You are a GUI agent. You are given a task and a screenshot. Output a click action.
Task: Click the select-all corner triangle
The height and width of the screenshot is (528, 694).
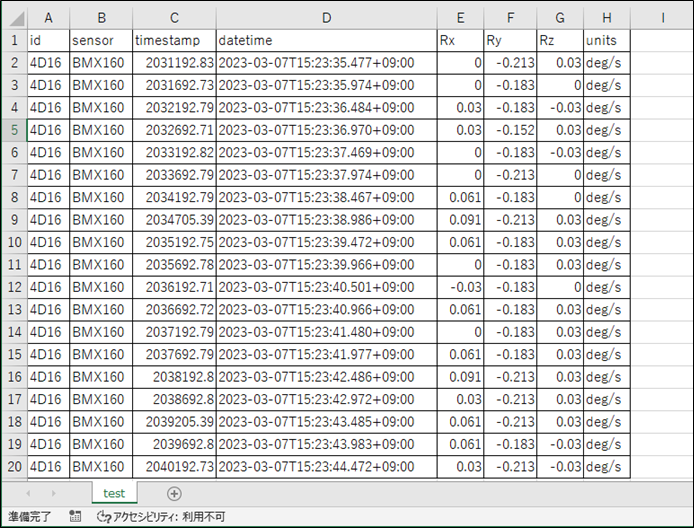(13, 18)
